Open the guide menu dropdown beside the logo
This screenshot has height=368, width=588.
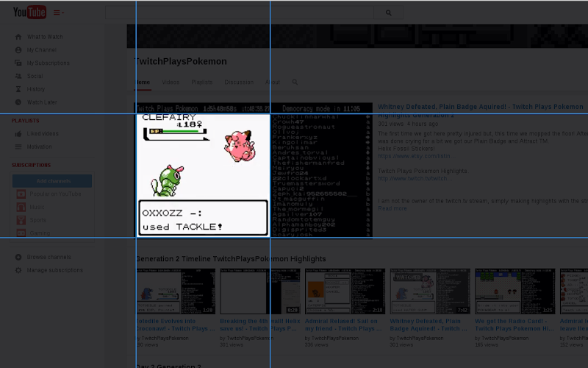tap(59, 13)
